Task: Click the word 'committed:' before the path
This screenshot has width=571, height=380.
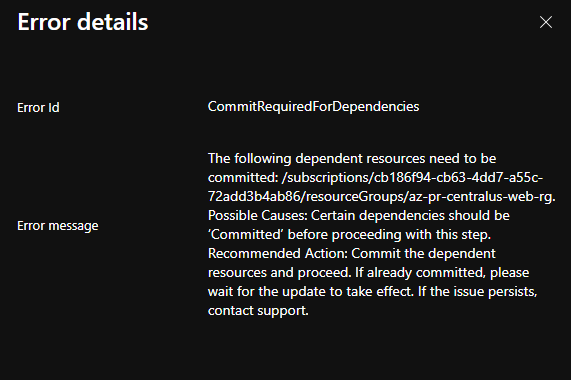Action: point(243,178)
